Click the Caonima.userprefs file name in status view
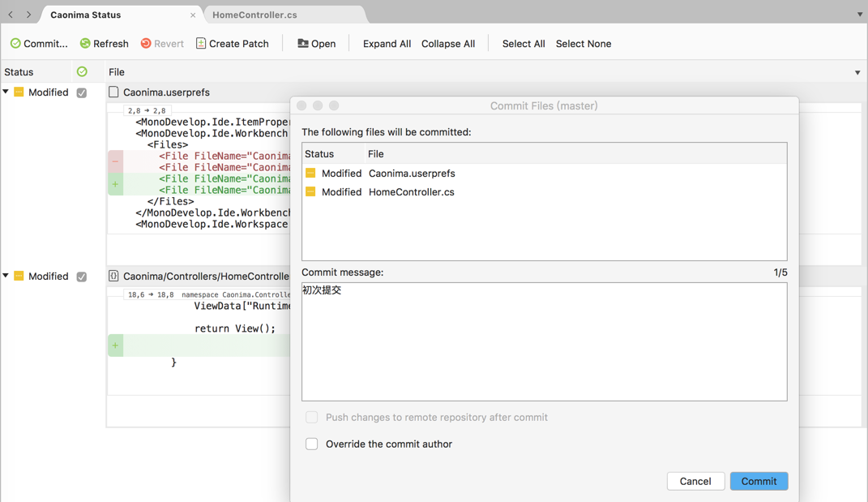 [x=166, y=92]
